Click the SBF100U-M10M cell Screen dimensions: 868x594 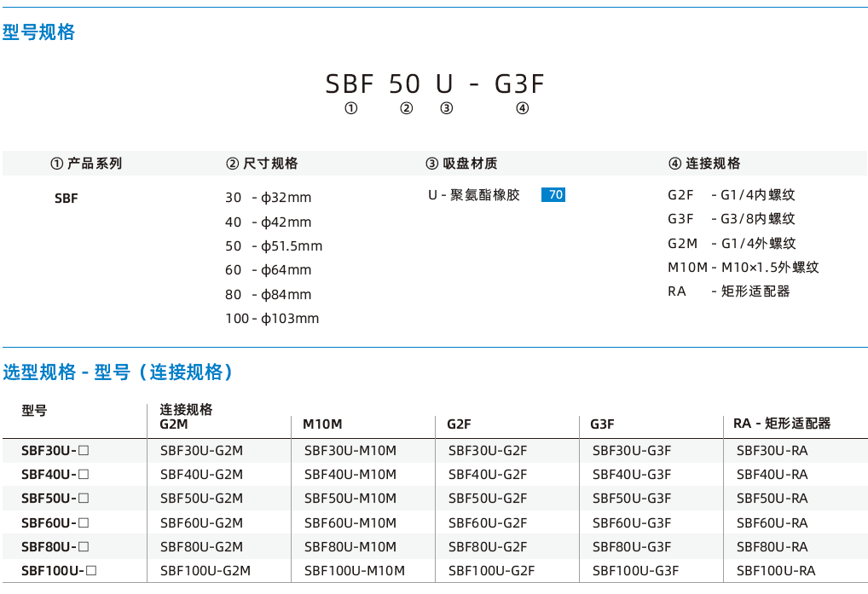click(x=355, y=571)
